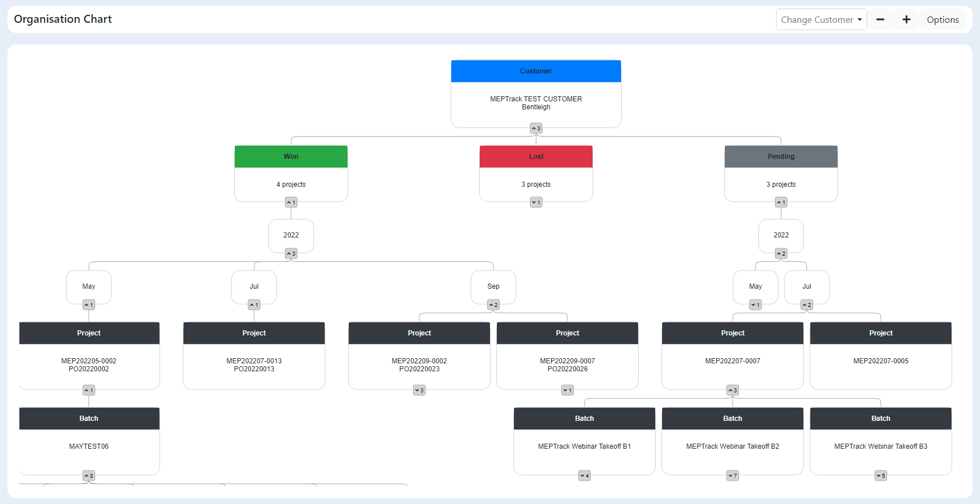This screenshot has width=980, height=504.
Task: Expand MEPTrack Webinar Takeoff B1 batch
Action: tap(585, 476)
